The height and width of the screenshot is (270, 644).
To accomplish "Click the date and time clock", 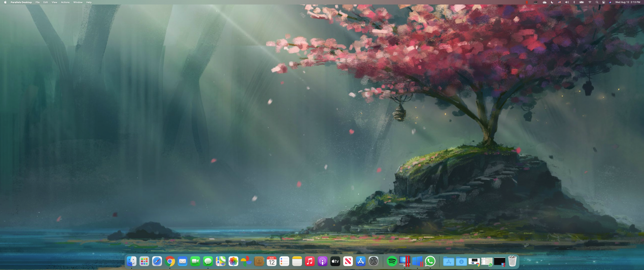I will coord(628,2).
